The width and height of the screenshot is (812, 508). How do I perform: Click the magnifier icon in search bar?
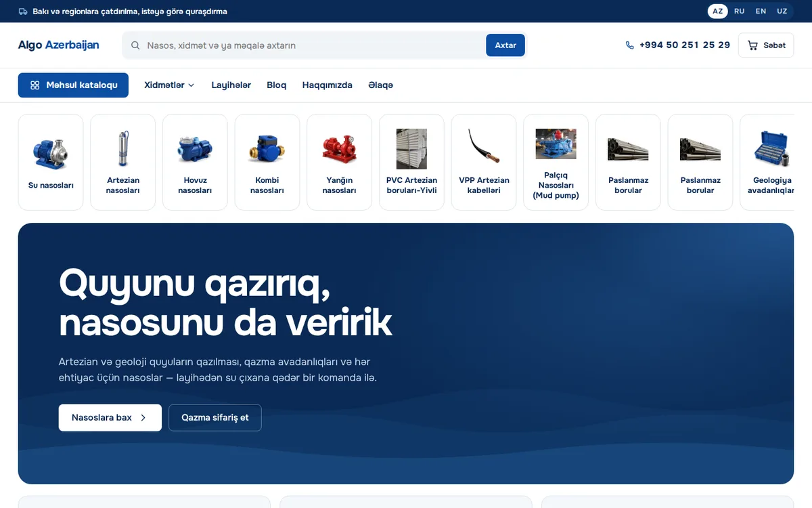tap(135, 45)
